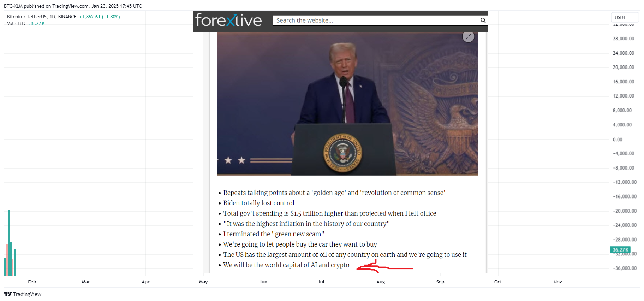The image size is (644, 301).
Task: Click the -36,000.00 price axis label
Action: (x=625, y=268)
